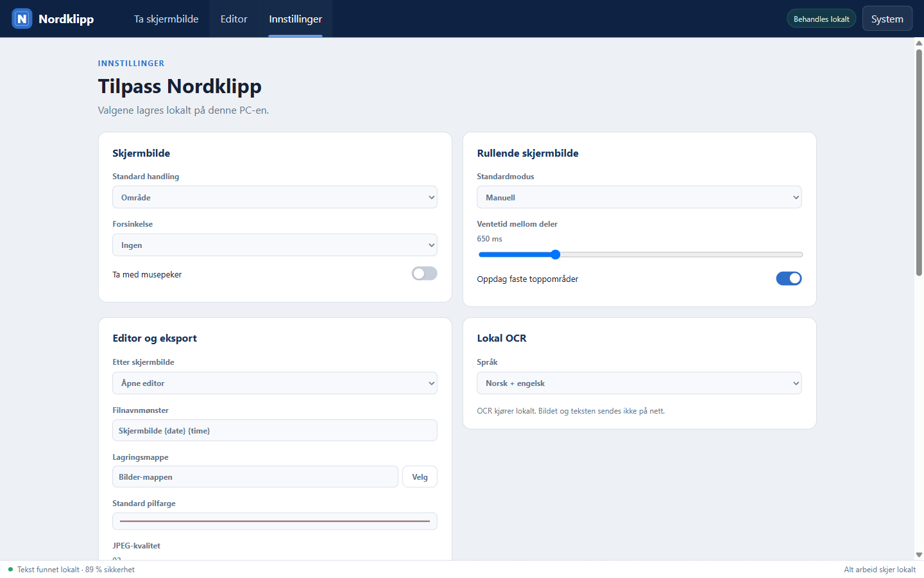Click the 'Skjermbilde' section title

click(141, 153)
